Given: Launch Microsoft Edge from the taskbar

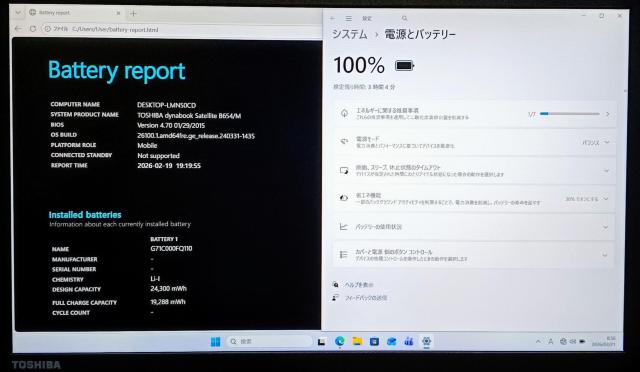Looking at the screenshot, I should tap(339, 341).
